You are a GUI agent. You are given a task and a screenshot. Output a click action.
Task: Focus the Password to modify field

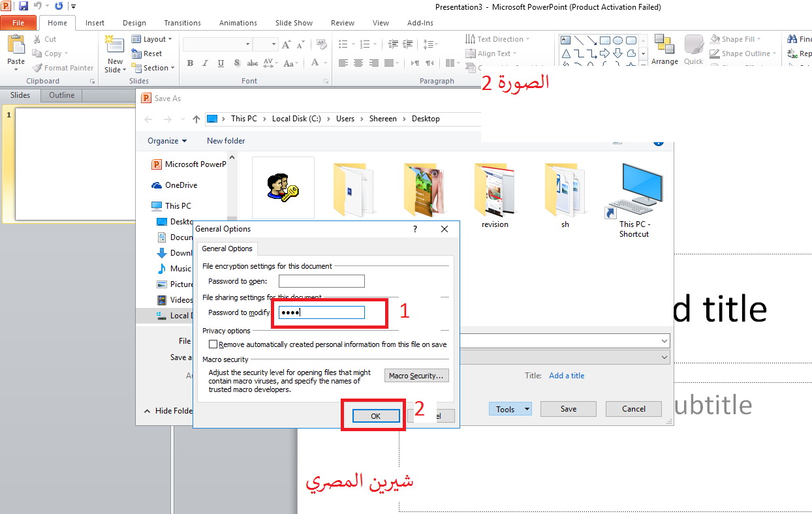pos(321,312)
